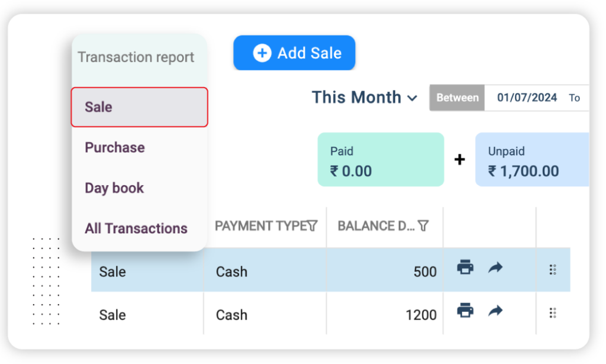
Task: Select Sale in the Transaction report menu
Action: pyautogui.click(x=139, y=107)
